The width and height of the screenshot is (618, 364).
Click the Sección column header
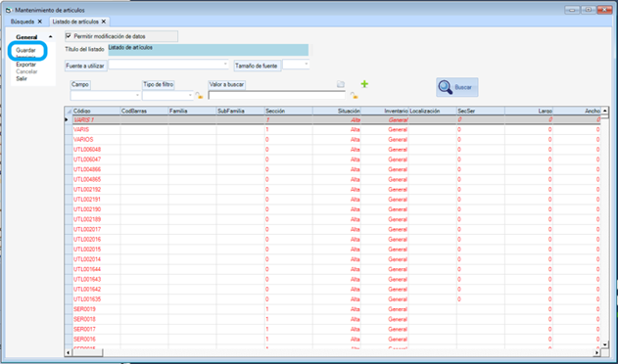pyautogui.click(x=289, y=112)
